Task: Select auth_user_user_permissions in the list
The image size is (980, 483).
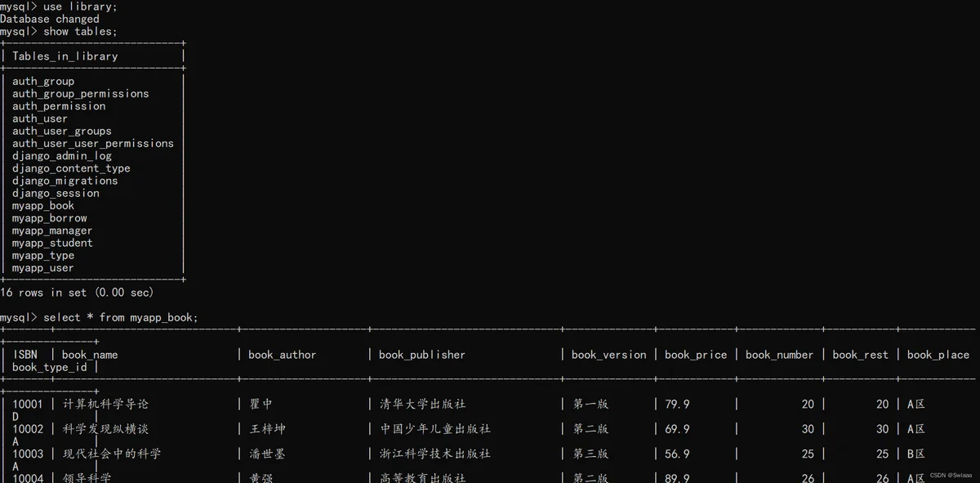Action: coord(93,143)
